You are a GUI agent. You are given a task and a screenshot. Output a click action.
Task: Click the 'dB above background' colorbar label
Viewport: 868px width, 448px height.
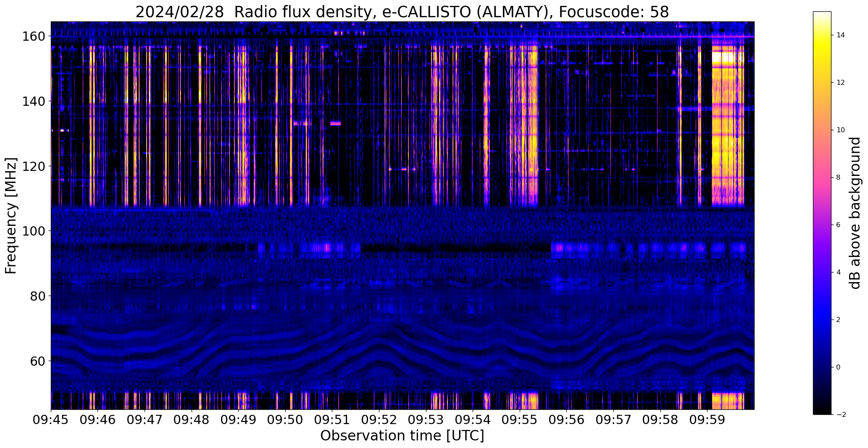pyautogui.click(x=855, y=213)
